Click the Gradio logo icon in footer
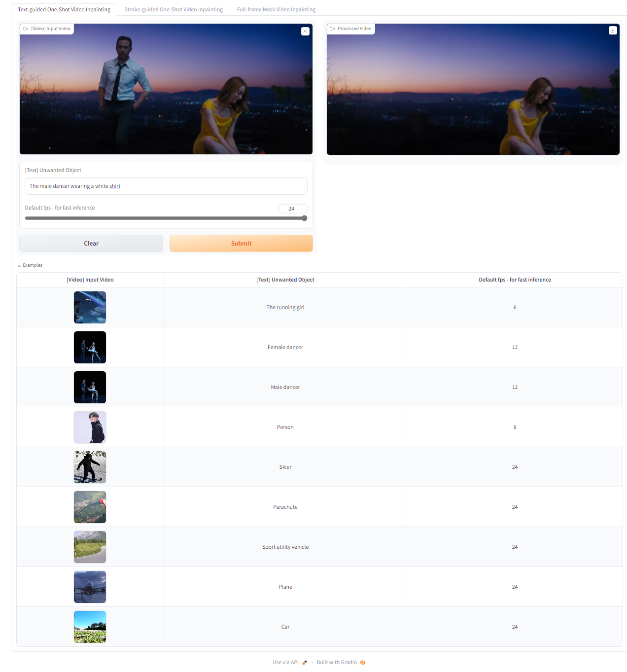Viewport: 627px width, 672px height. pos(363,663)
